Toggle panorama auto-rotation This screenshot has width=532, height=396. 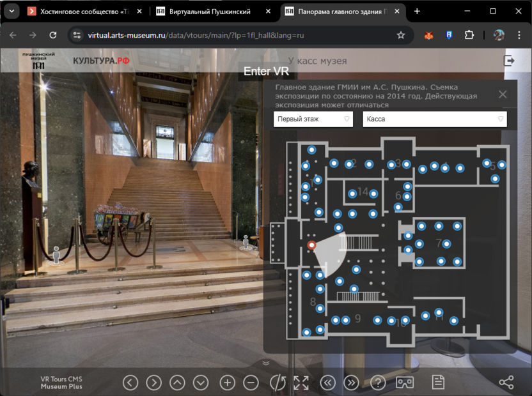(278, 383)
